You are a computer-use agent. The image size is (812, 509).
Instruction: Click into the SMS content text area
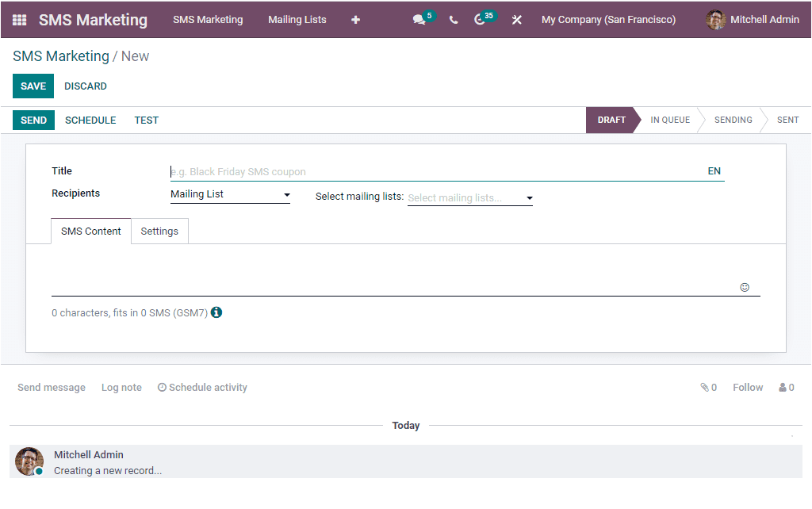point(395,274)
